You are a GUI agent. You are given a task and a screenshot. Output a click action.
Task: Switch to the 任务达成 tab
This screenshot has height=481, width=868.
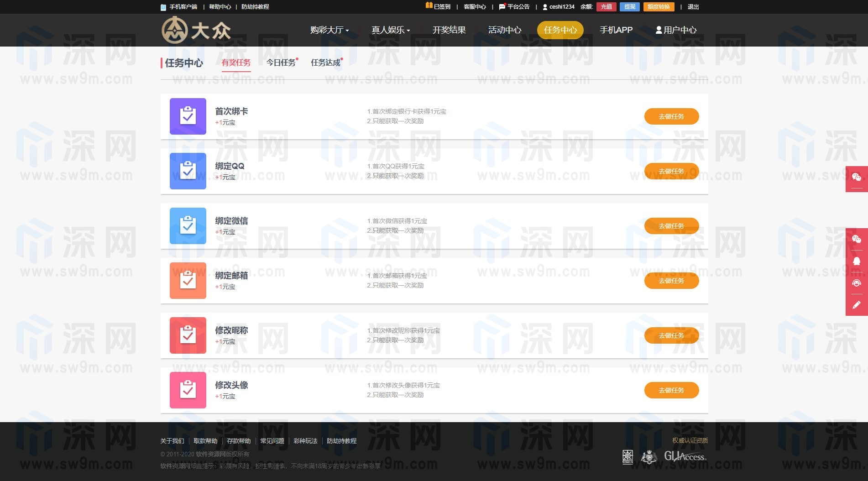(x=325, y=63)
